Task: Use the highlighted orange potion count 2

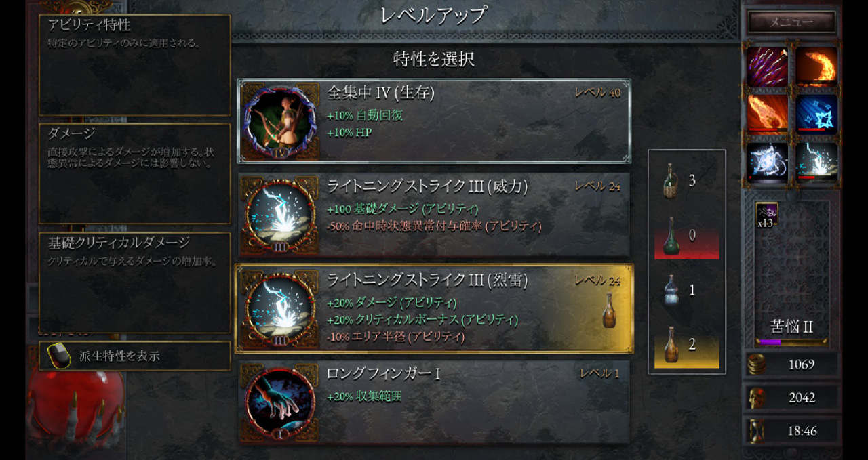Action: 686,344
